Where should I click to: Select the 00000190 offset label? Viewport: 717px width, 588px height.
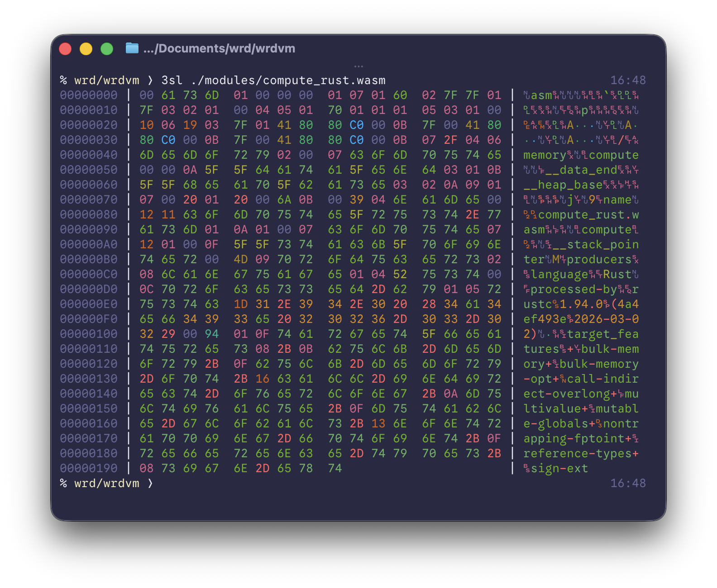coord(89,469)
